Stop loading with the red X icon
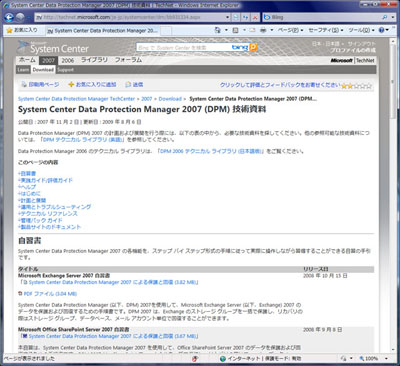 pyautogui.click(x=255, y=17)
